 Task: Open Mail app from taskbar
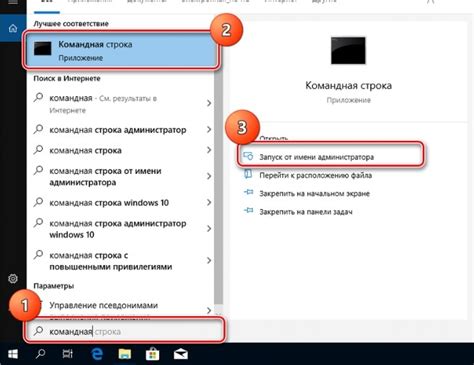(181, 354)
